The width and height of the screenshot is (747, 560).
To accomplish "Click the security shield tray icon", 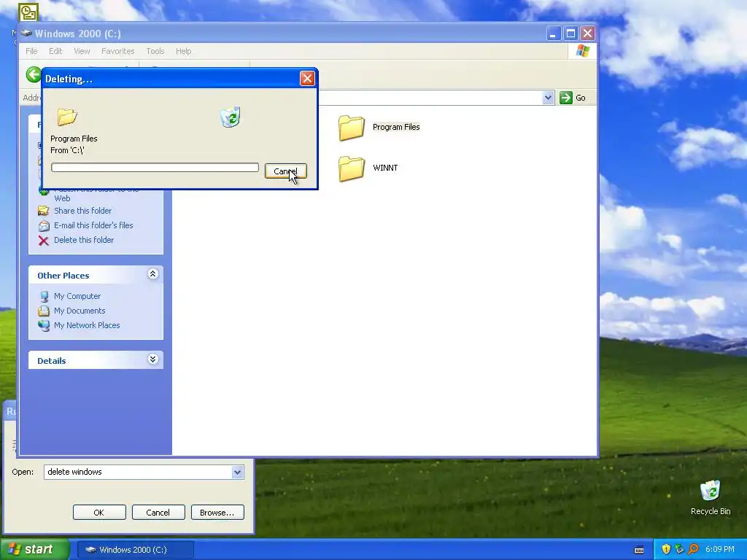I will [666, 550].
